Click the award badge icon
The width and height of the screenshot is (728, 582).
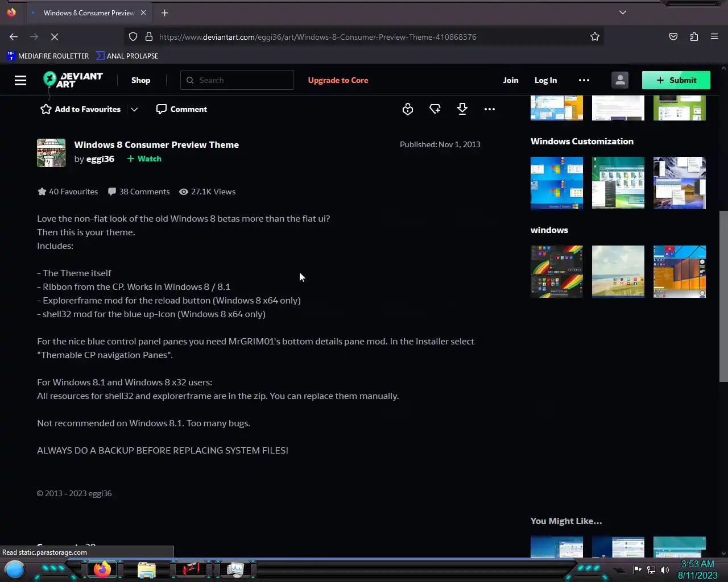(408, 109)
